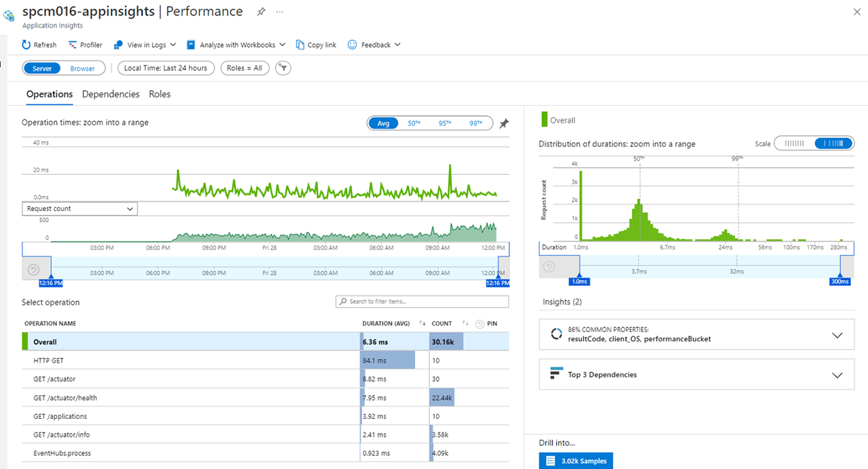
Task: Select the Avg aggregation toggle
Action: pyautogui.click(x=383, y=123)
